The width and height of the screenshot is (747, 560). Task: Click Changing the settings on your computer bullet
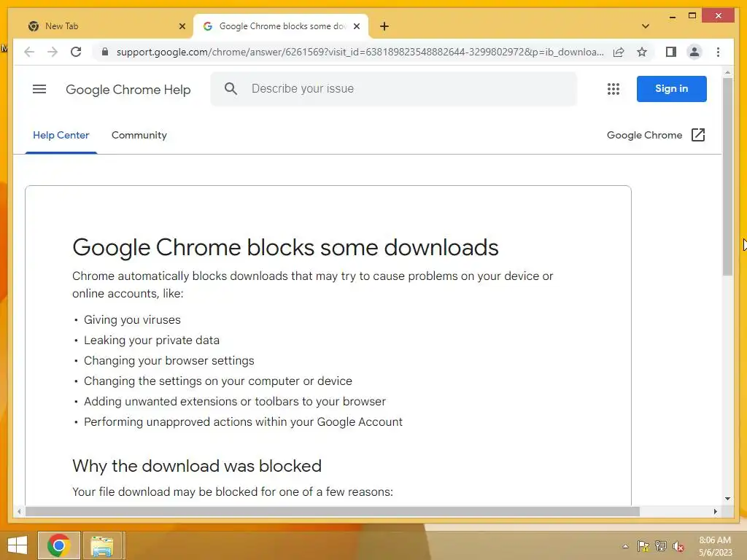coord(217,381)
